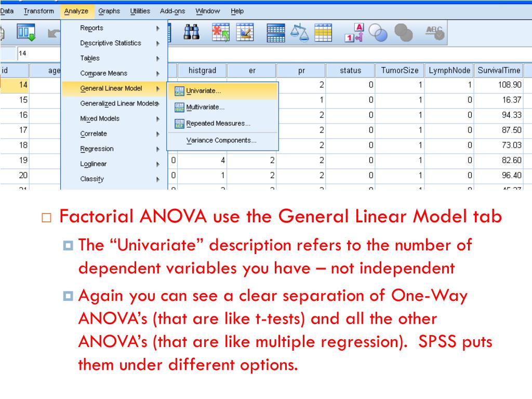Click the Insert Variable toolbar icon
Viewport: 532px width, 399px height.
[245, 33]
